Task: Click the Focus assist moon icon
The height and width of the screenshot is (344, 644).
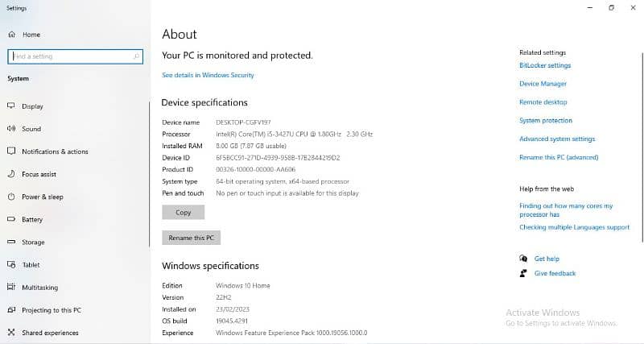Action: 11,174
